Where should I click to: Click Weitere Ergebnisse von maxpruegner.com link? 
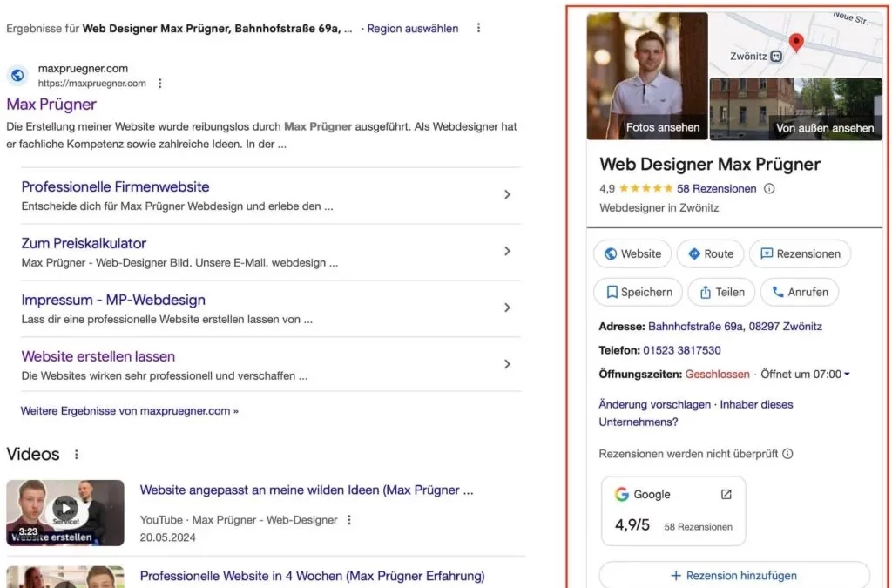[x=129, y=410]
